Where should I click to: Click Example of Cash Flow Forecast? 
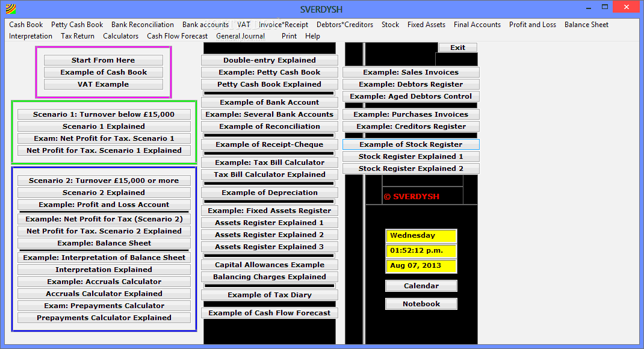coord(270,313)
